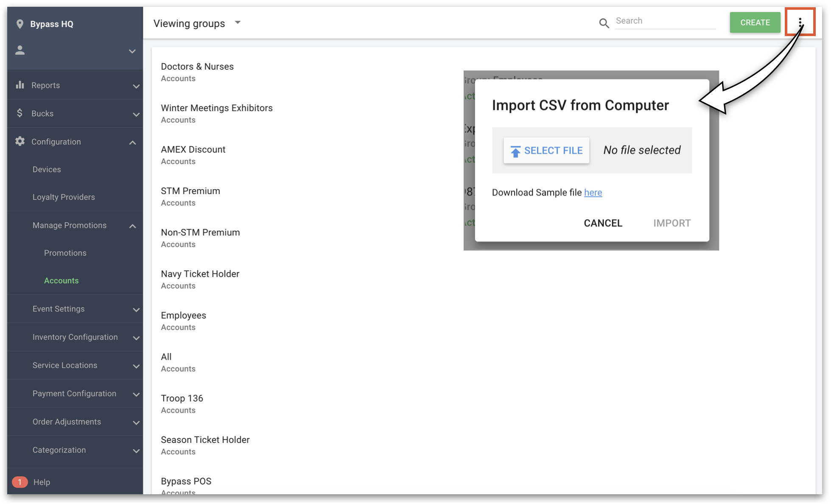Expand the Categorization chevron
This screenshot has width=834, height=504.
click(136, 451)
